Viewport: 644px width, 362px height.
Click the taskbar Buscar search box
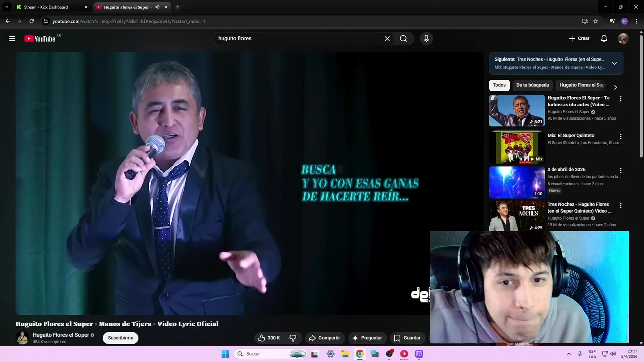pos(272,354)
